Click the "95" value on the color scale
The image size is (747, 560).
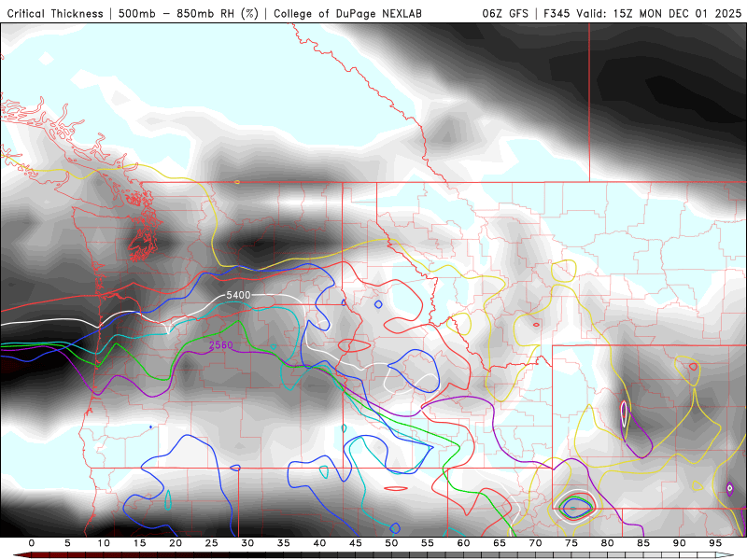715,543
